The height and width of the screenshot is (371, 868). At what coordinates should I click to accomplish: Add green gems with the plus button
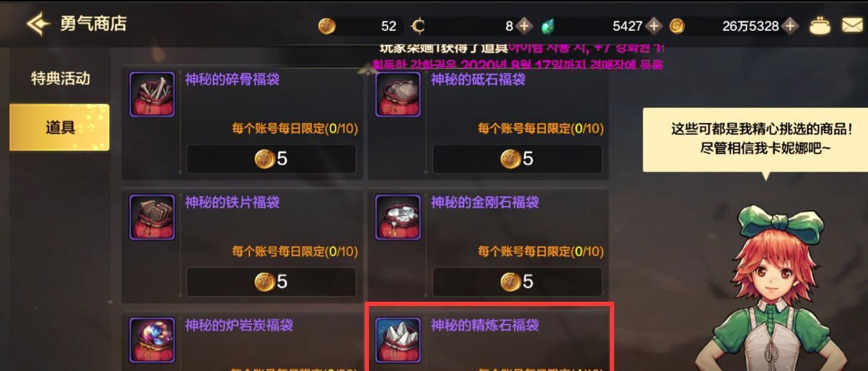(654, 26)
